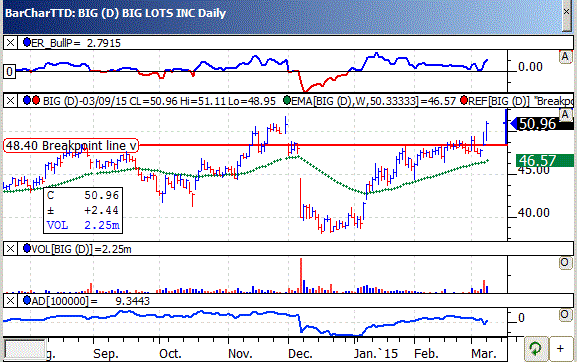
Task: Close the BarCharTTD chart window
Action: pyautogui.click(x=567, y=13)
